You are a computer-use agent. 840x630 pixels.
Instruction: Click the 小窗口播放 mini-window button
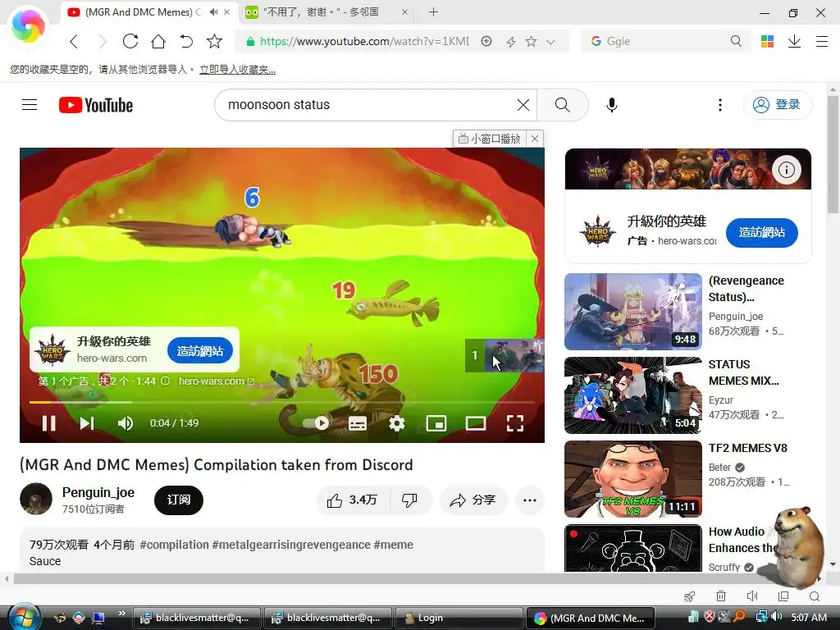click(x=490, y=139)
